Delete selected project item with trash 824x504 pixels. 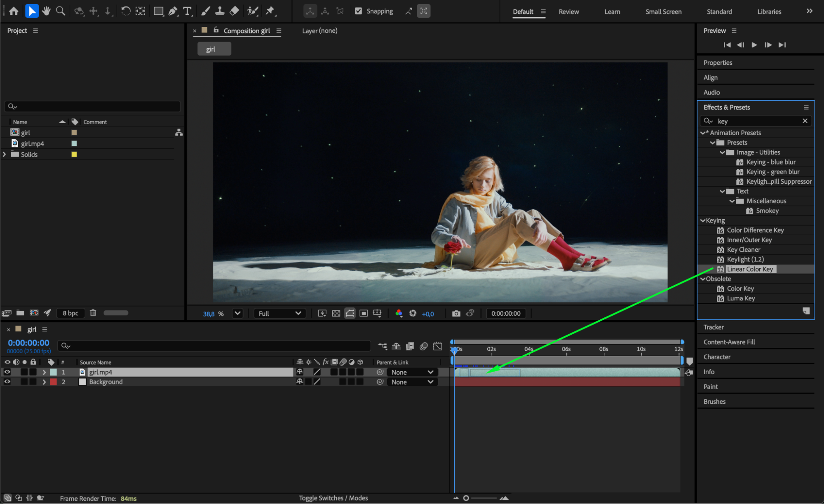93,313
